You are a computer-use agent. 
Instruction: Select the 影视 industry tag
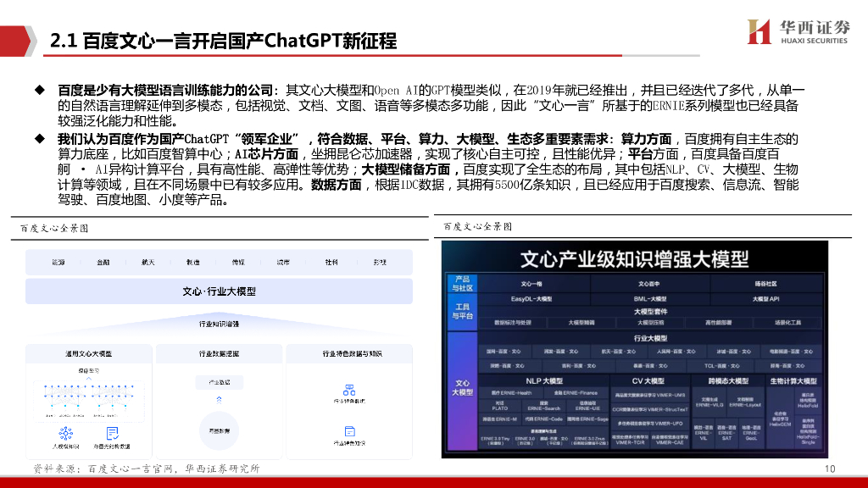(x=381, y=263)
